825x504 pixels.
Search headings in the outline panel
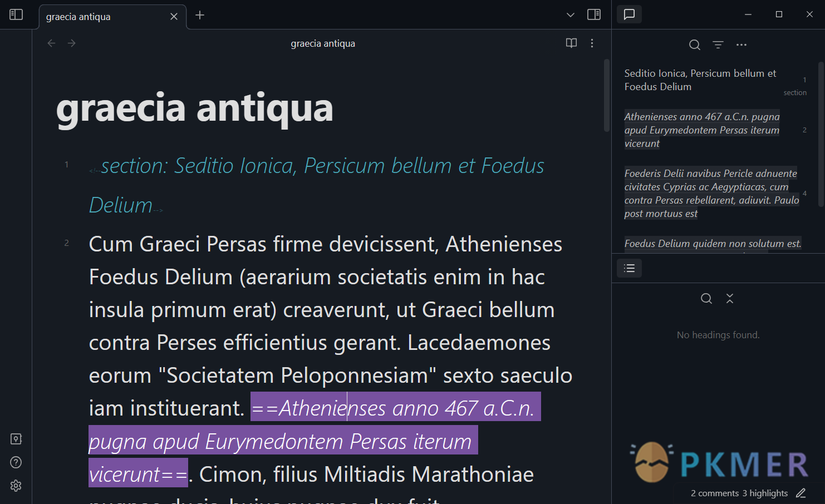point(706,299)
